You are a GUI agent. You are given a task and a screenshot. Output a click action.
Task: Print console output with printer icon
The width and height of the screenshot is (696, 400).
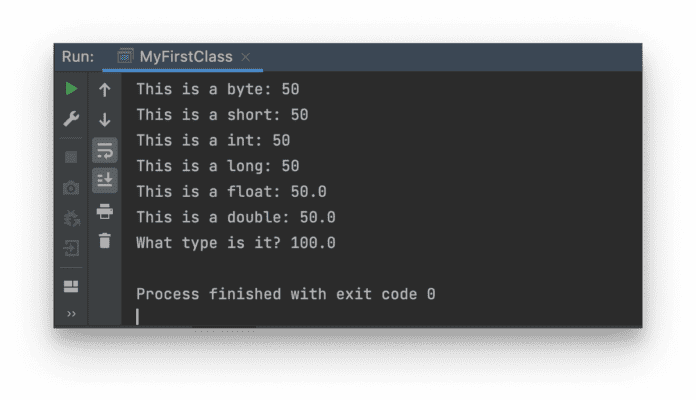point(105,211)
